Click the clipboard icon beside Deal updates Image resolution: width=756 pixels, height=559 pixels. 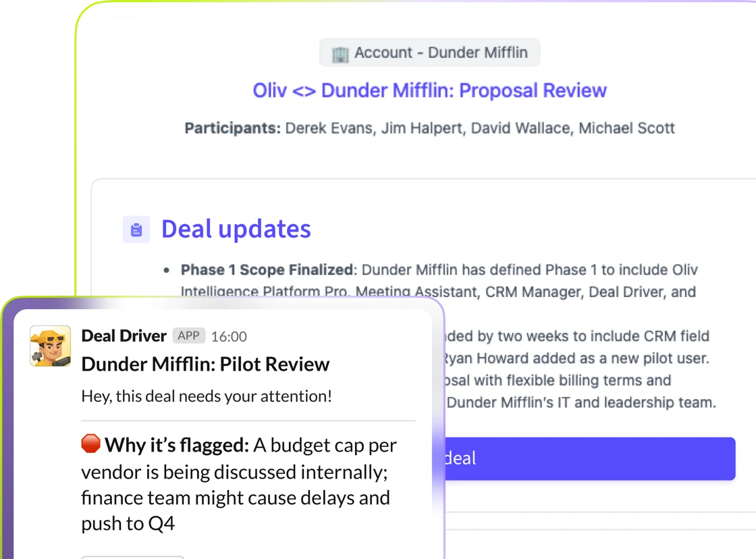(x=136, y=230)
